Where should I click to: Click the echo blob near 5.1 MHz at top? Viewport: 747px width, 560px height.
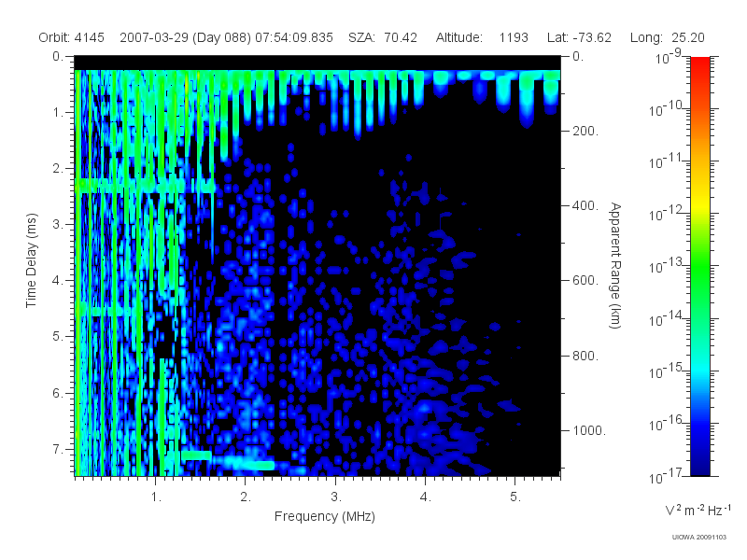pyautogui.click(x=527, y=99)
